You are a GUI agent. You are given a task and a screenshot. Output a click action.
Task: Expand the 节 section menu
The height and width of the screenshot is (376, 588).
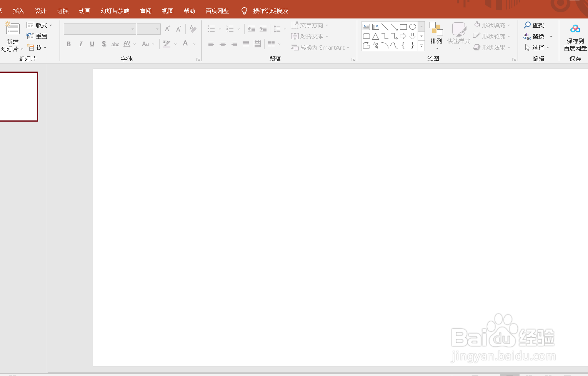click(37, 47)
